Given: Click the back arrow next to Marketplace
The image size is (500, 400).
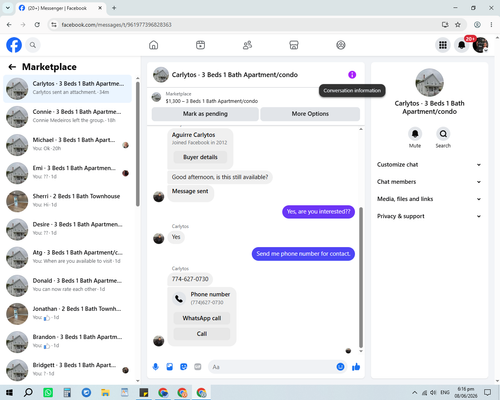Looking at the screenshot, I should [12, 67].
